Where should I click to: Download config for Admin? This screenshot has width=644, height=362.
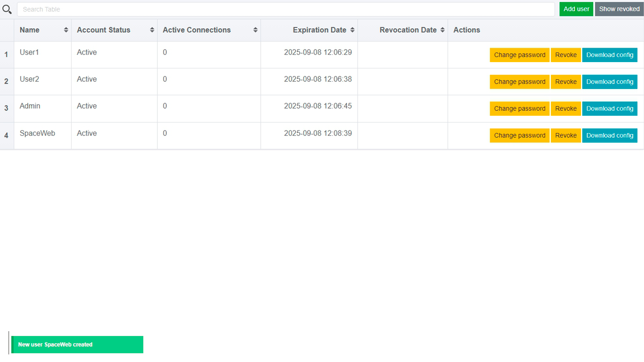point(610,109)
